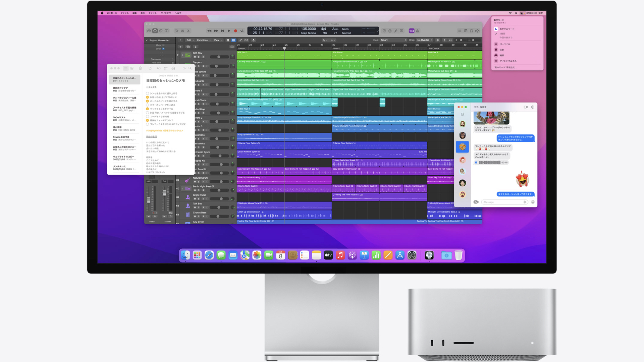This screenshot has height=362, width=644.
Task: Click the trash icon in Notes toolbar
Action: click(x=141, y=68)
